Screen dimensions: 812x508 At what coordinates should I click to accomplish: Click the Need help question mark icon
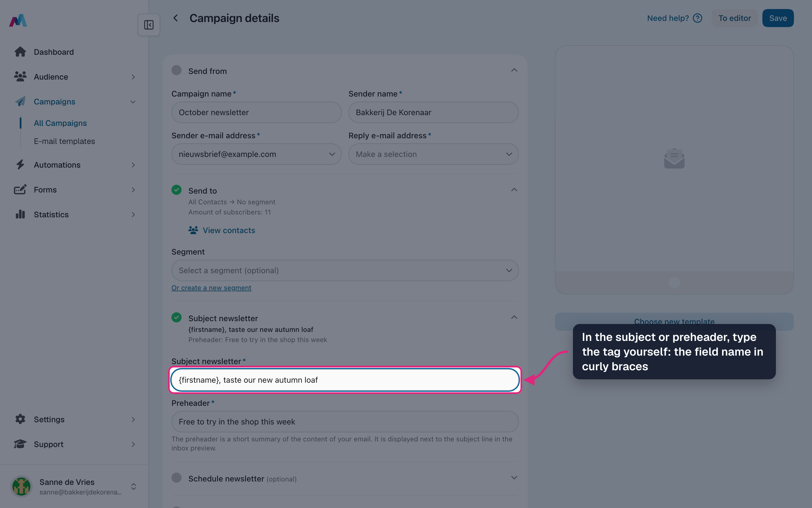698,18
